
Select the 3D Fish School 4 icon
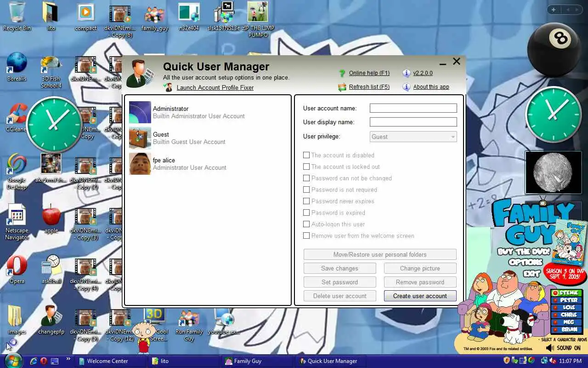click(51, 64)
